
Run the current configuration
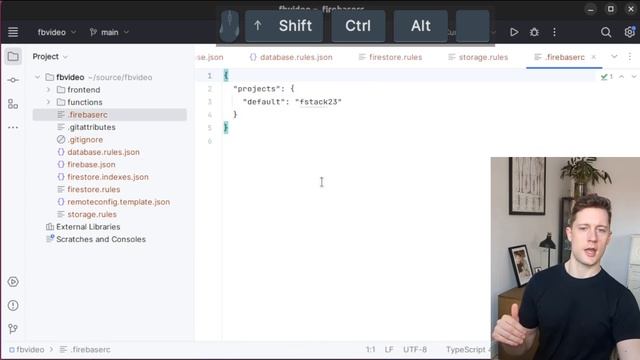pyautogui.click(x=514, y=32)
